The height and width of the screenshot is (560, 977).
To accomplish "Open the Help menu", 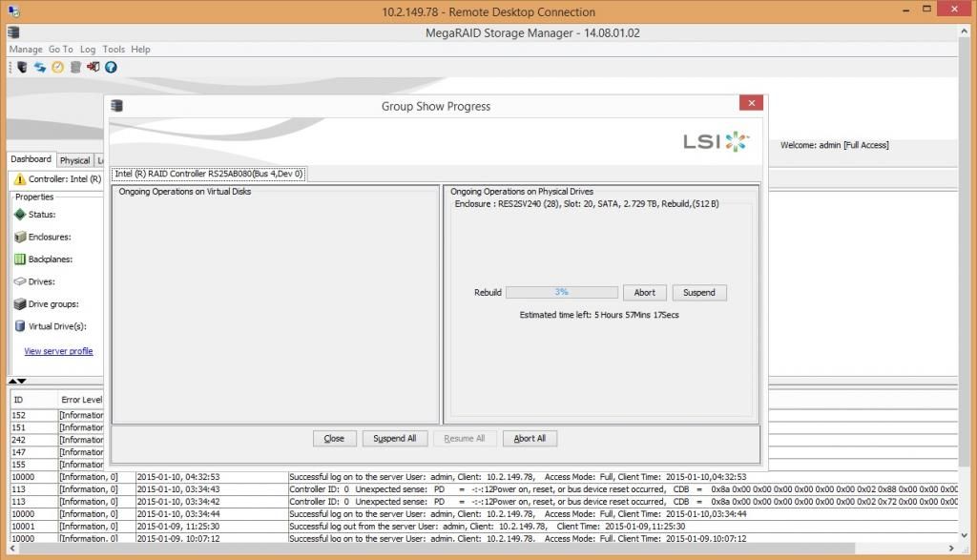I will (x=140, y=50).
